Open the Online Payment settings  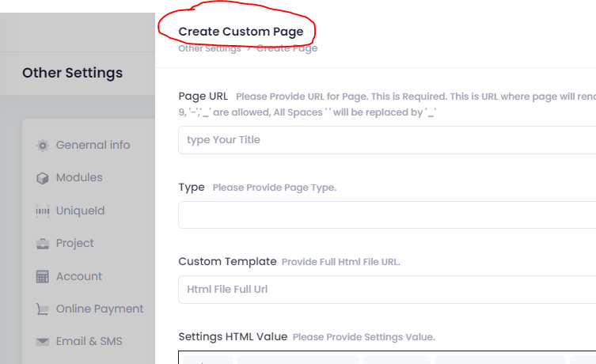coord(100,309)
